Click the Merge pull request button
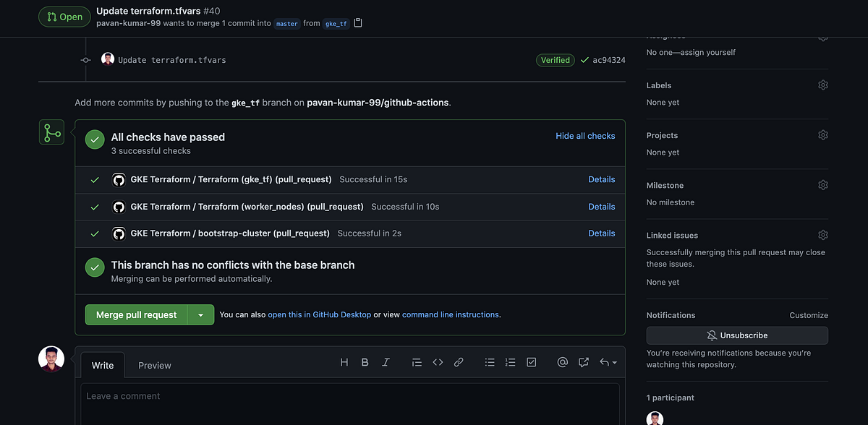868x425 pixels. pyautogui.click(x=137, y=314)
